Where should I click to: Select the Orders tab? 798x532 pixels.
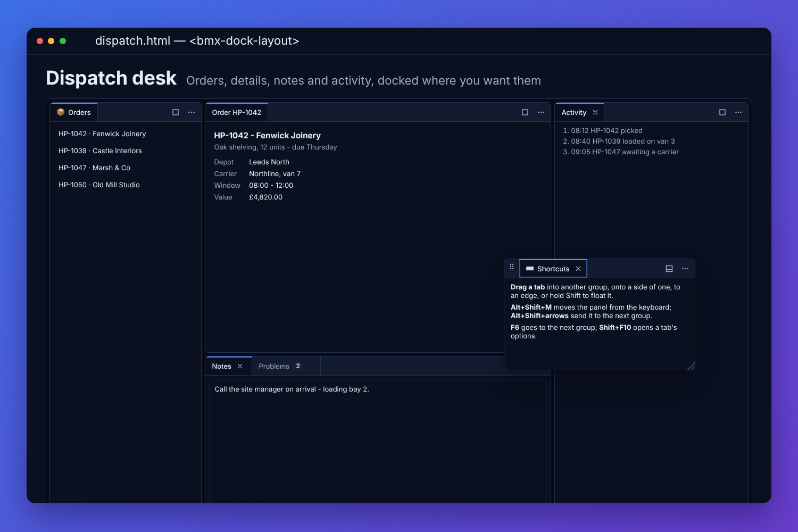(x=74, y=112)
